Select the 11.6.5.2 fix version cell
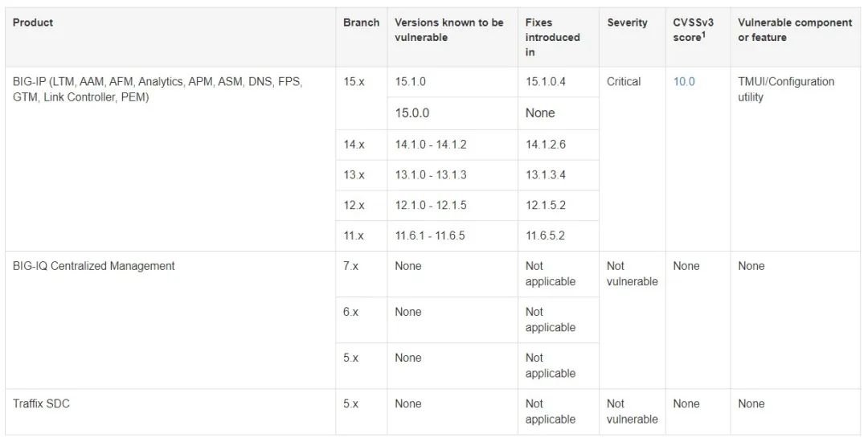The image size is (868, 438). click(x=546, y=236)
